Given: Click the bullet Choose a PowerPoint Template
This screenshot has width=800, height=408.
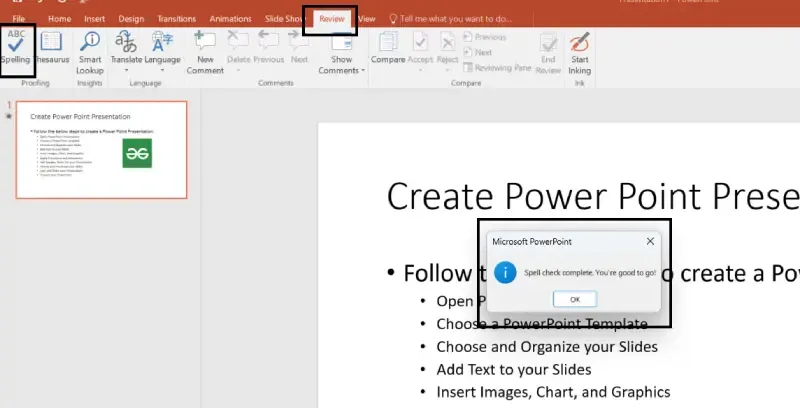Looking at the screenshot, I should point(542,324).
